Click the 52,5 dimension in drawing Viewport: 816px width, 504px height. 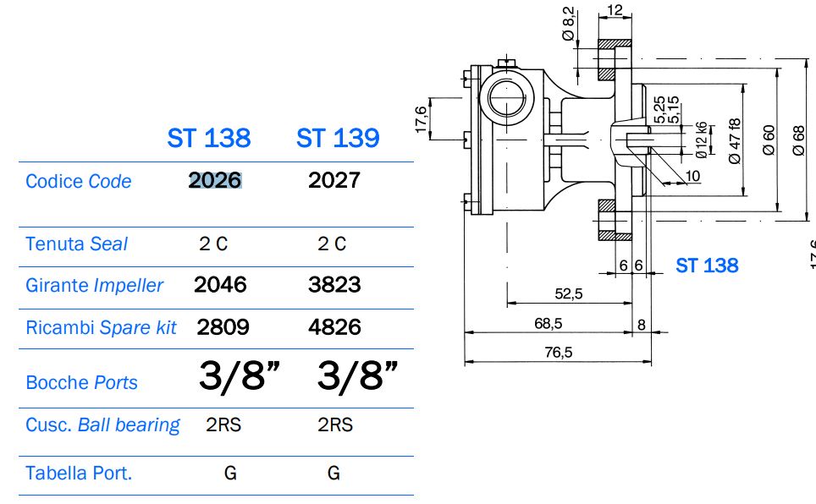(568, 294)
